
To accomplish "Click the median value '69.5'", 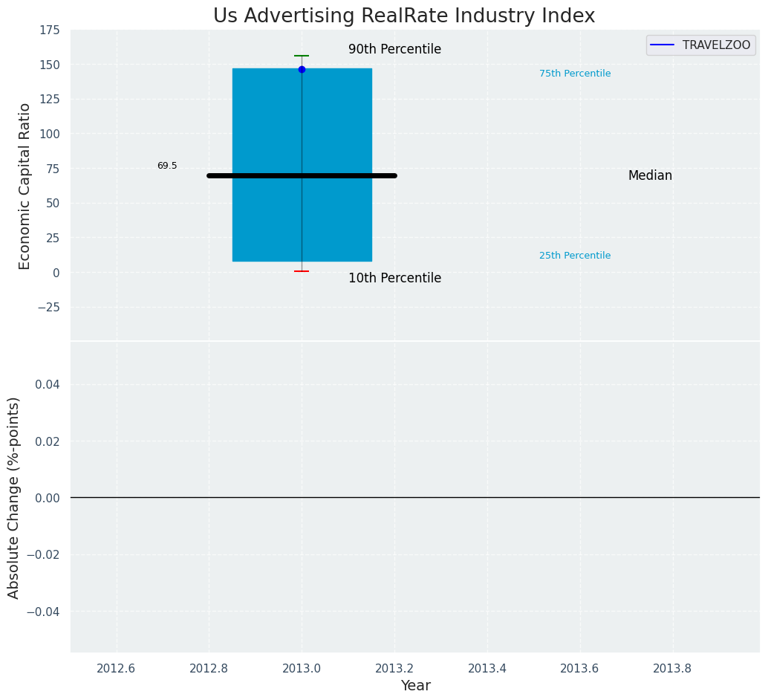I will [x=167, y=166].
